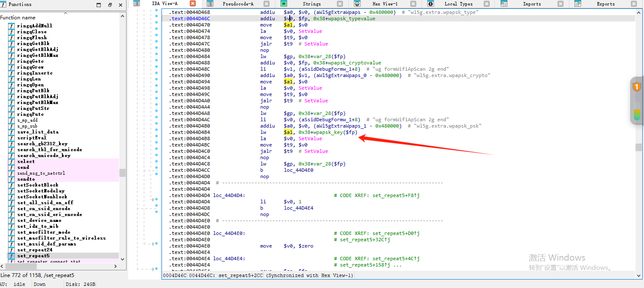Select function send_msg_to_netctrl
644x288 pixels.
pyautogui.click(x=41, y=173)
